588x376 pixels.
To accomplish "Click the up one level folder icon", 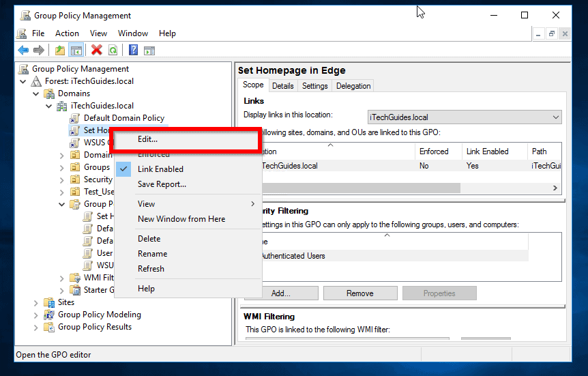I will tap(60, 50).
